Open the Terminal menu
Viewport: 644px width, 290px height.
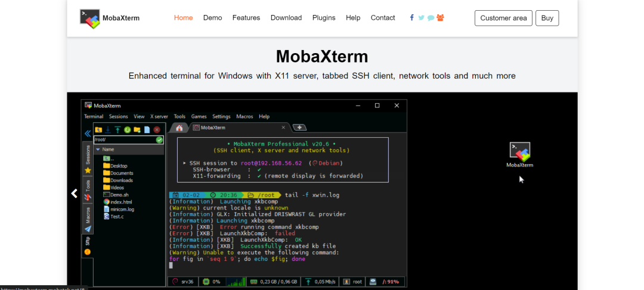pos(94,117)
